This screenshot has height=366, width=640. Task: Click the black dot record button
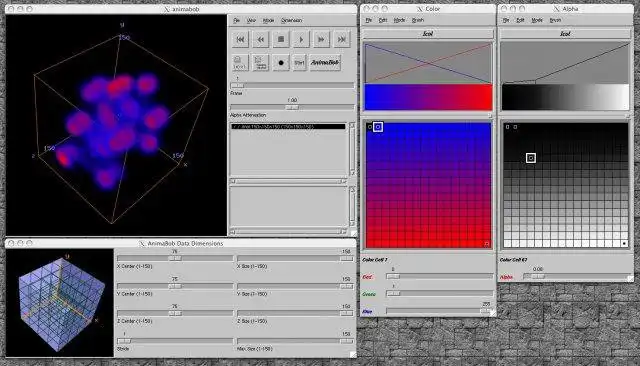pos(281,63)
